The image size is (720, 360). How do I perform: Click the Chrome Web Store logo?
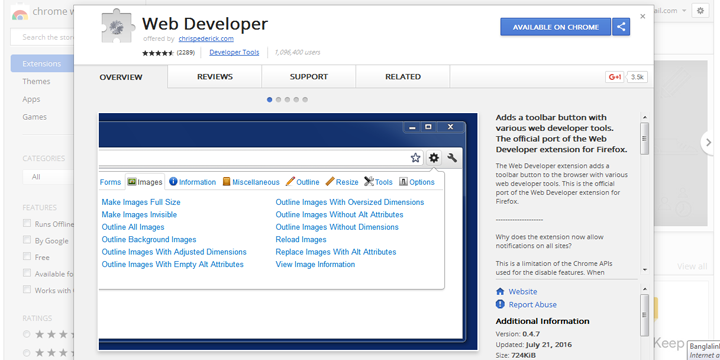[20, 12]
